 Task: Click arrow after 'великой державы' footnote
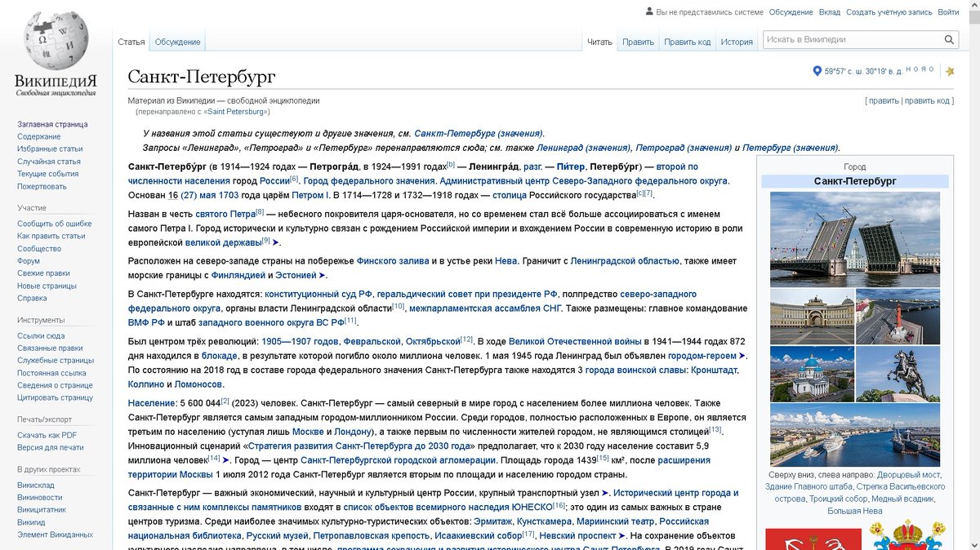276,242
